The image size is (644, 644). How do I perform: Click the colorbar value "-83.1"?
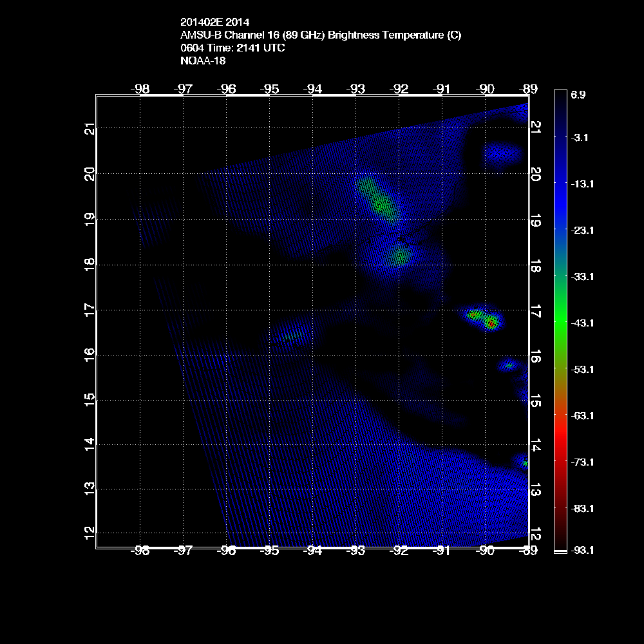tap(582, 509)
